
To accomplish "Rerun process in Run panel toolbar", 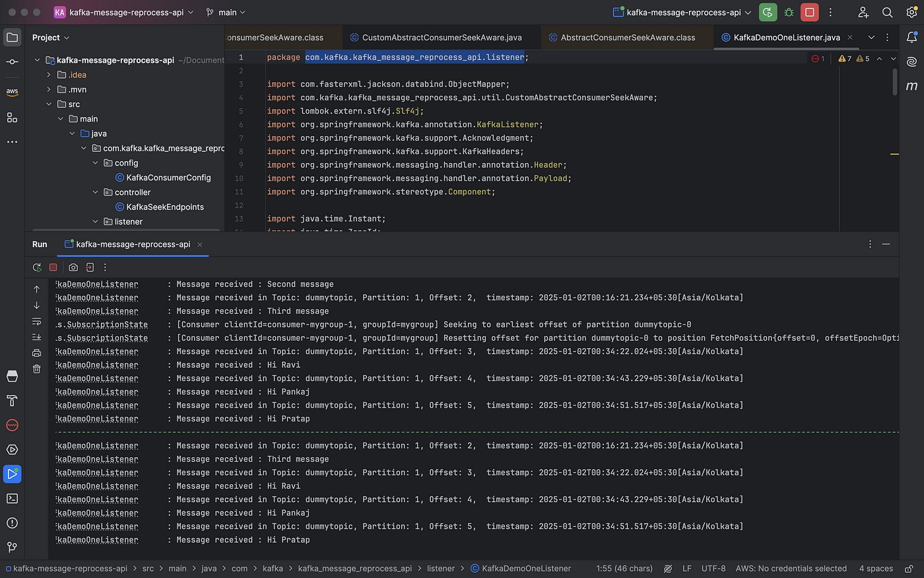I will point(37,268).
